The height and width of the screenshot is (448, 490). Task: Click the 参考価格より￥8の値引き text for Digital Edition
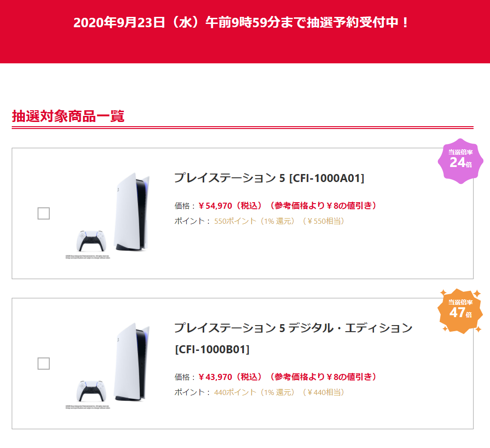[x=323, y=377]
